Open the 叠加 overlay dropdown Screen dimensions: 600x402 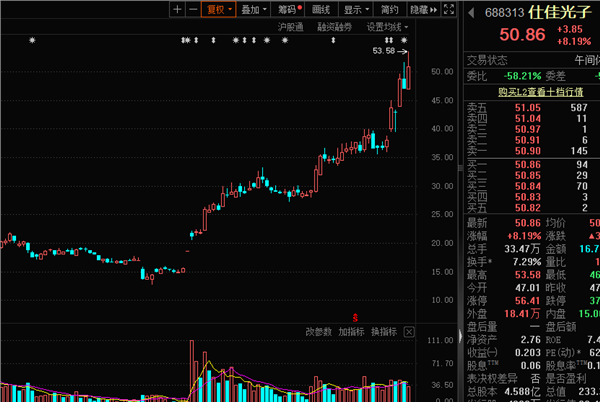pos(253,9)
